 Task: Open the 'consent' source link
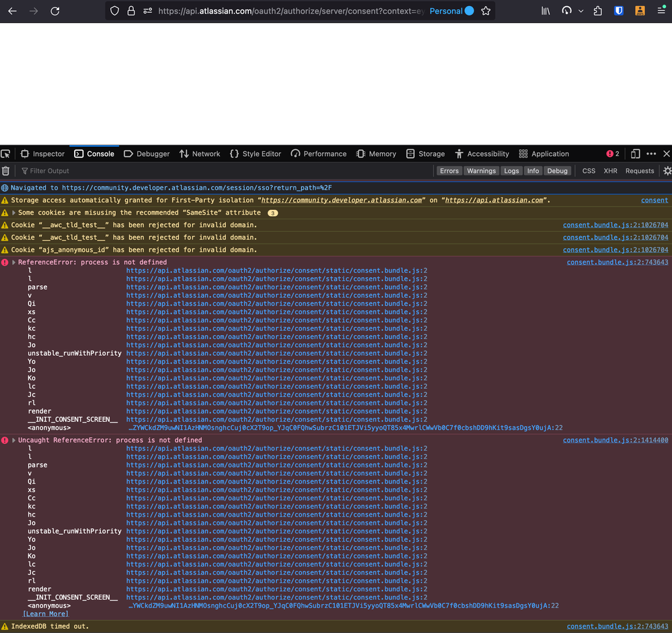point(655,200)
